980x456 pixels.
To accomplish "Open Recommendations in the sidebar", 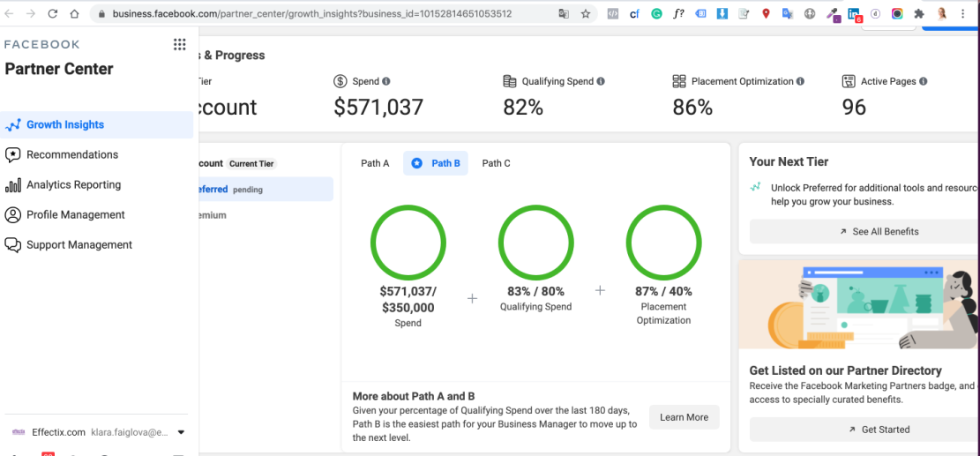I will [97, 155].
